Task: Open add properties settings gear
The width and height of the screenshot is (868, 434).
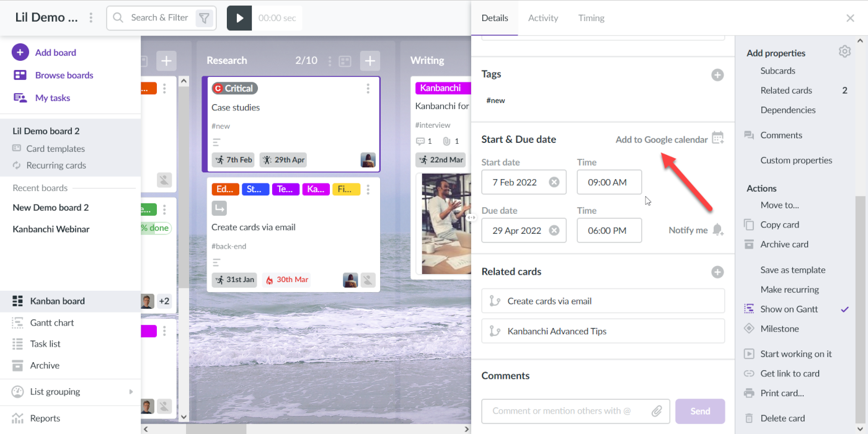Action: coord(844,51)
